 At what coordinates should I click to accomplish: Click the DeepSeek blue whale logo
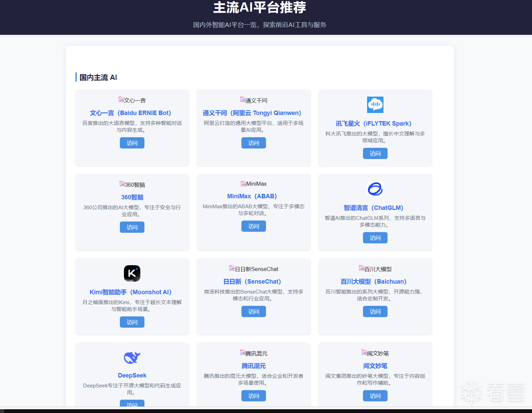[x=132, y=358]
